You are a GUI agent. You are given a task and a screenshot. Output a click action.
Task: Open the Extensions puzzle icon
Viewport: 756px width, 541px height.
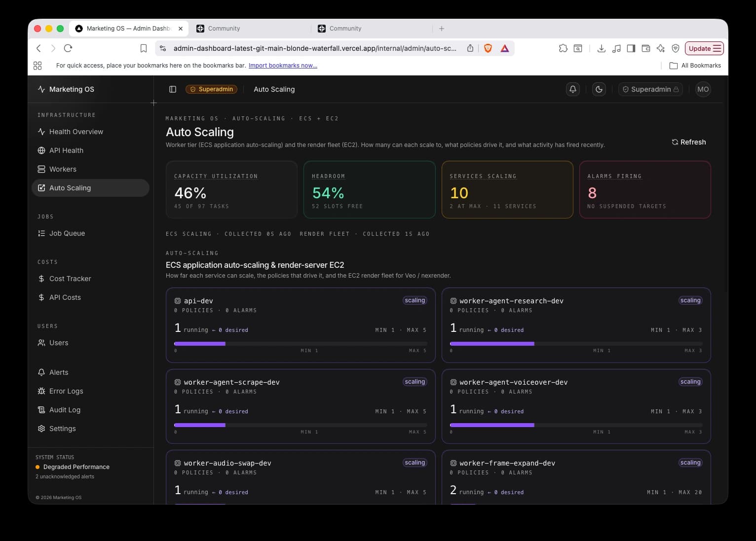pos(563,48)
